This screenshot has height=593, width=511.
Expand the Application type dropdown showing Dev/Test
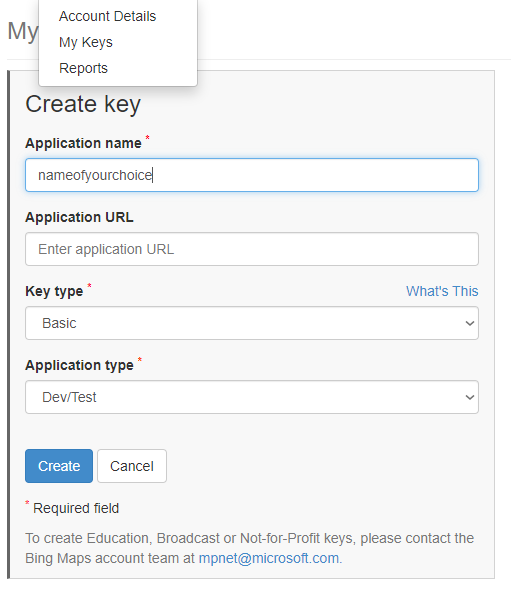(x=252, y=397)
